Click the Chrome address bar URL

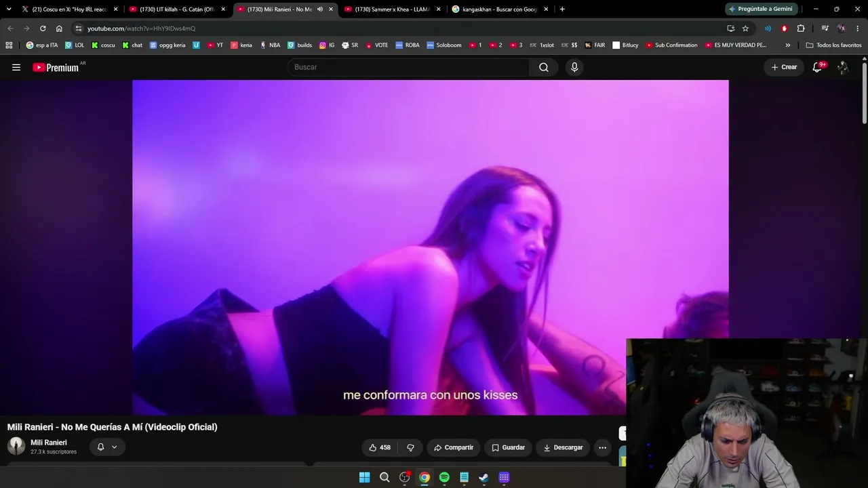click(x=141, y=28)
